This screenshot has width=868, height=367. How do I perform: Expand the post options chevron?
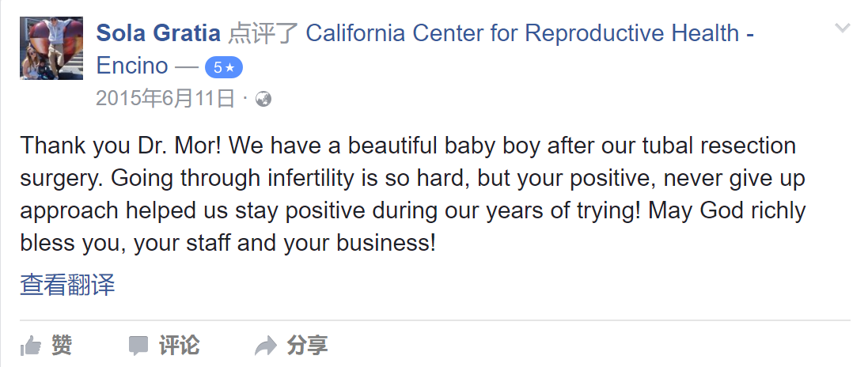(x=842, y=28)
